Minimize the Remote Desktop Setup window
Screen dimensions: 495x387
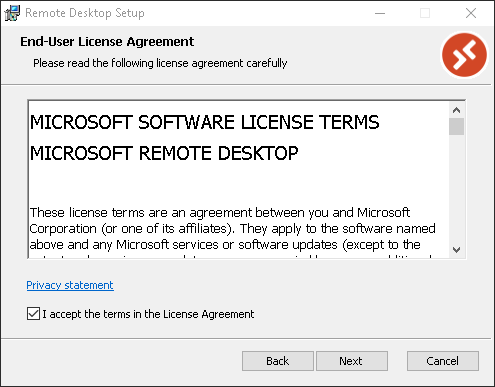tap(380, 13)
